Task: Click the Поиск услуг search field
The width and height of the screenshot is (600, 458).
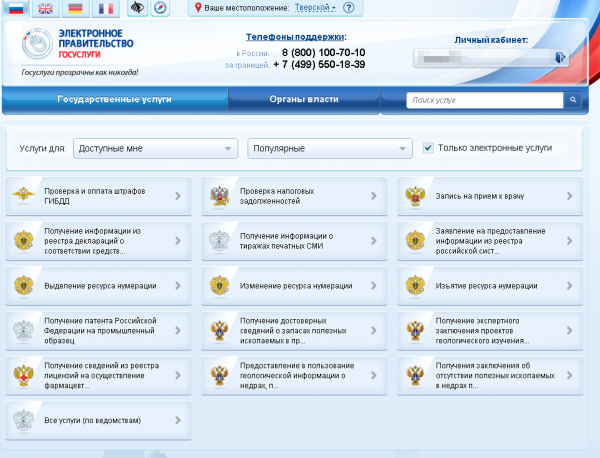Action: coord(485,100)
